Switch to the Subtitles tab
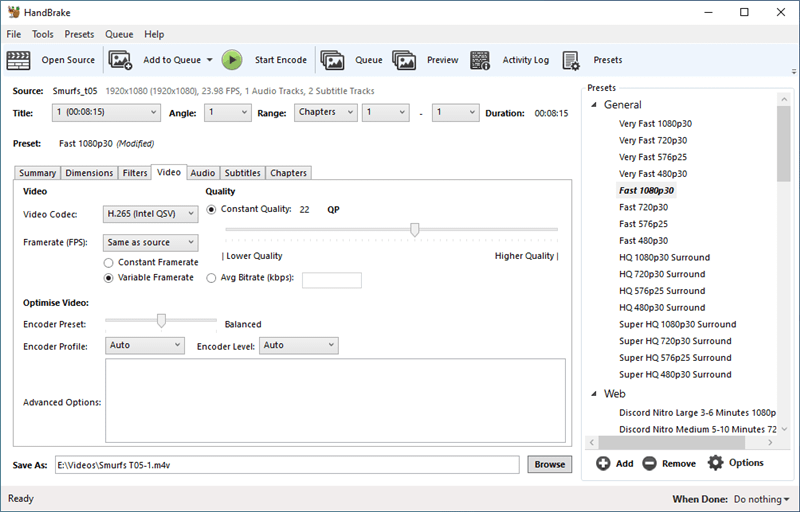 coord(242,173)
